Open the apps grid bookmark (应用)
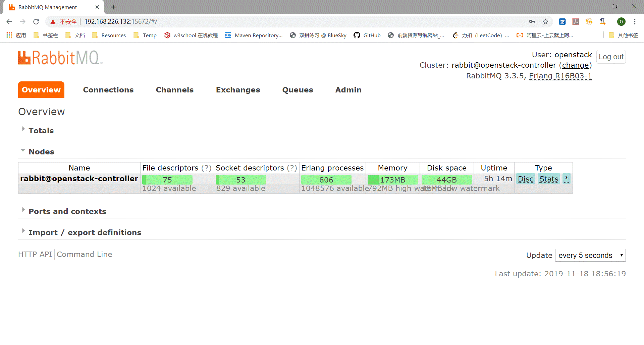644x345 pixels. pyautogui.click(x=16, y=35)
